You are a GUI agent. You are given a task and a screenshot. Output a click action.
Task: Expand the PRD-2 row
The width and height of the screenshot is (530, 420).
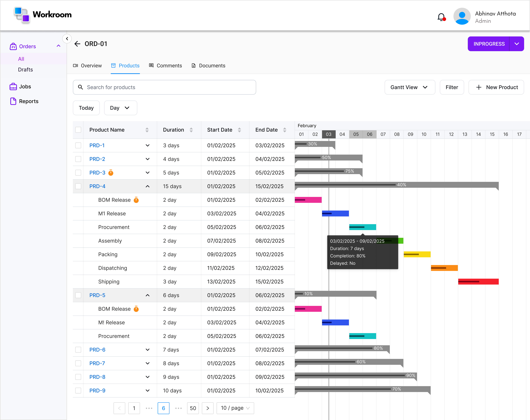point(148,159)
